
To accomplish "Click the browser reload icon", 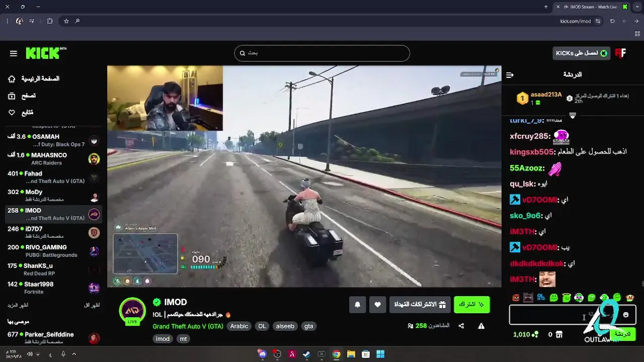I will coord(612,21).
